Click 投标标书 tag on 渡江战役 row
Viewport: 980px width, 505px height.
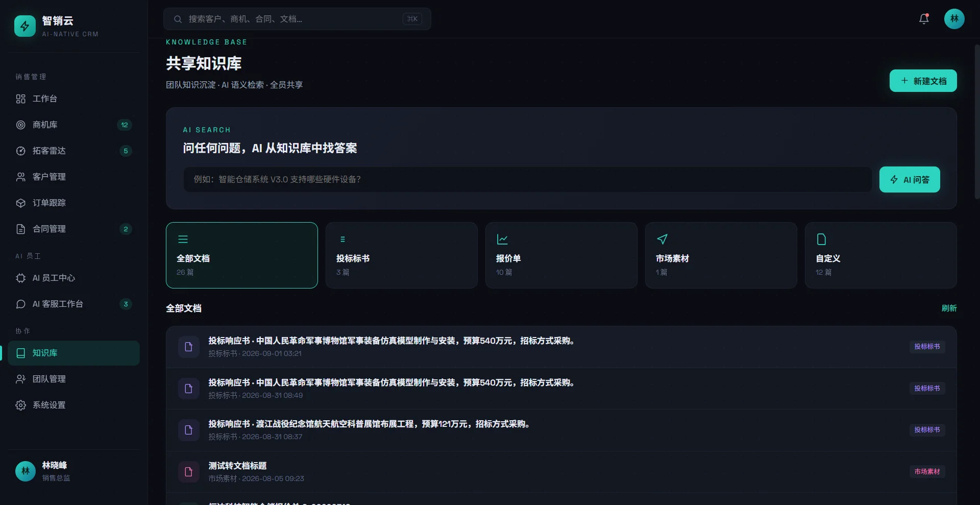pos(927,430)
